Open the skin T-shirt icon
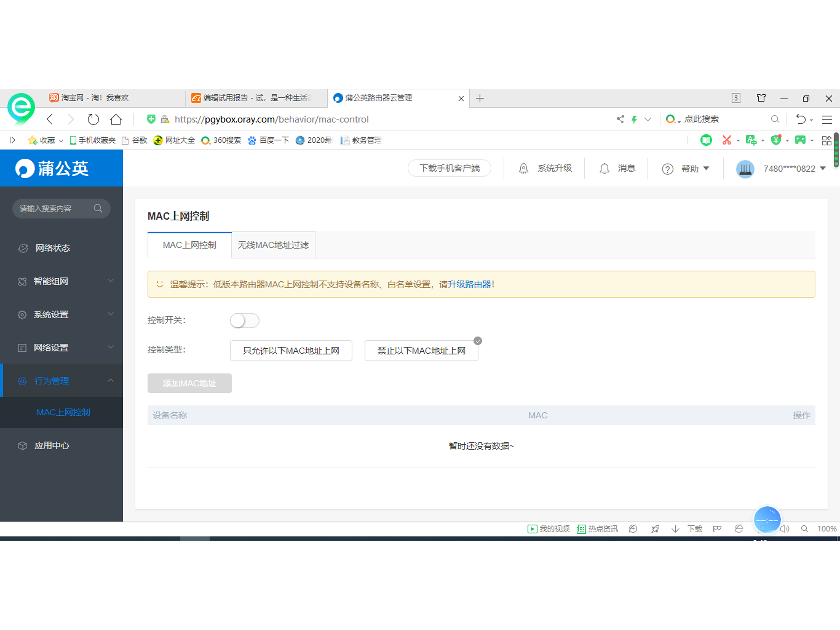Viewport: 840px width, 630px height. pos(761,98)
